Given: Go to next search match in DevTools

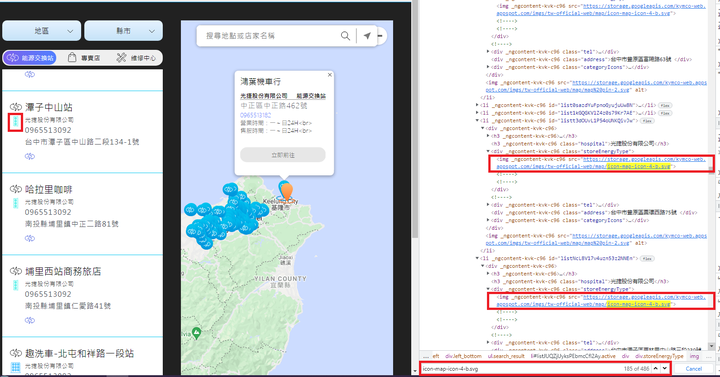Looking at the screenshot, I should click(664, 368).
